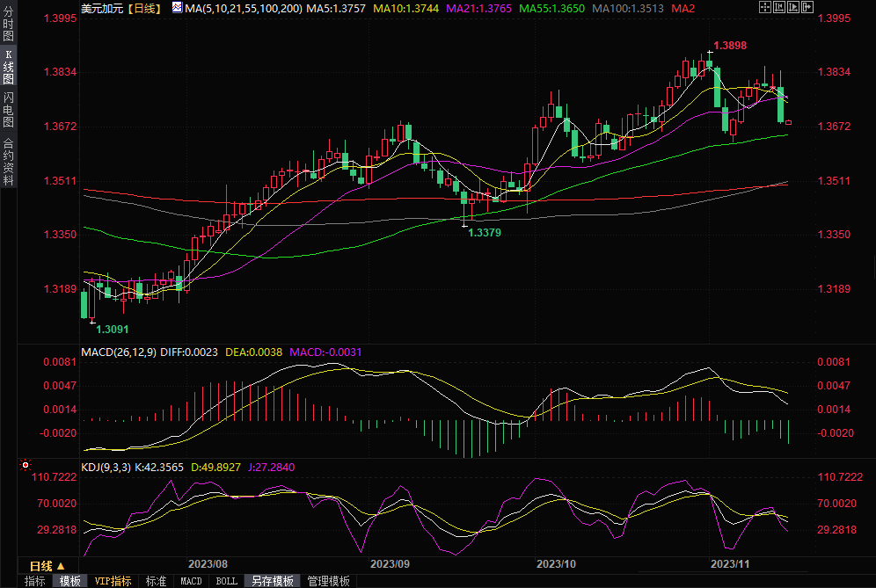Toggle the BOLL indicator template

click(226, 581)
